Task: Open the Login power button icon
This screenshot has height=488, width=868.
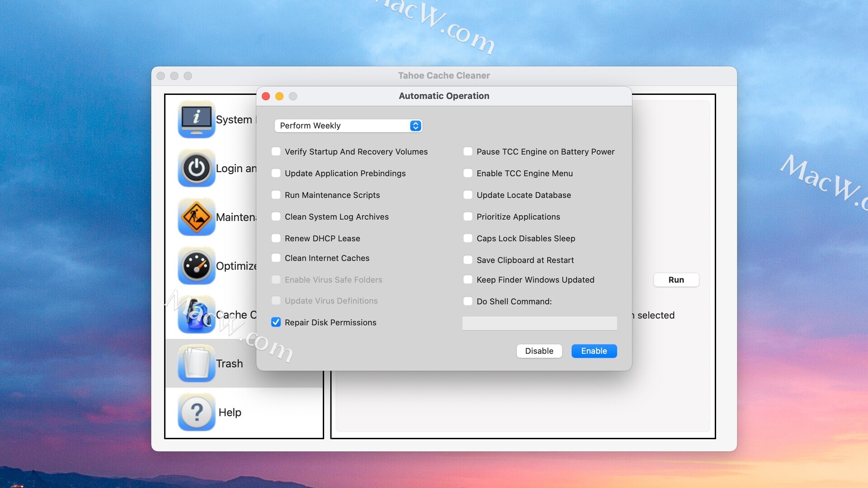Action: [x=196, y=168]
